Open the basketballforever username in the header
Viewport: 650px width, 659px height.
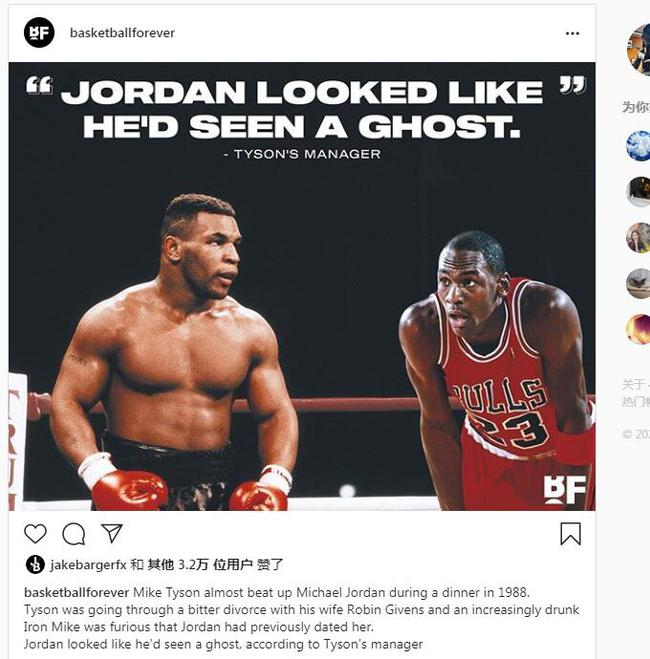[x=122, y=33]
